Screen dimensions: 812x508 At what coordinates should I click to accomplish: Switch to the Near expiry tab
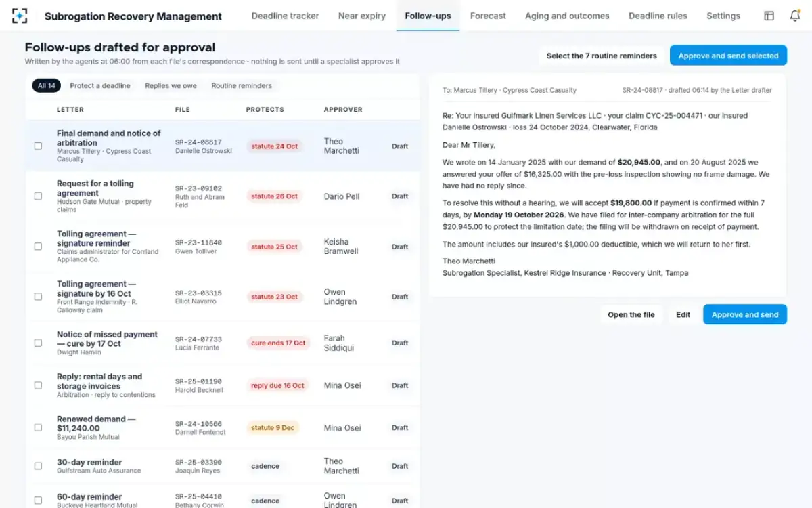pos(362,16)
